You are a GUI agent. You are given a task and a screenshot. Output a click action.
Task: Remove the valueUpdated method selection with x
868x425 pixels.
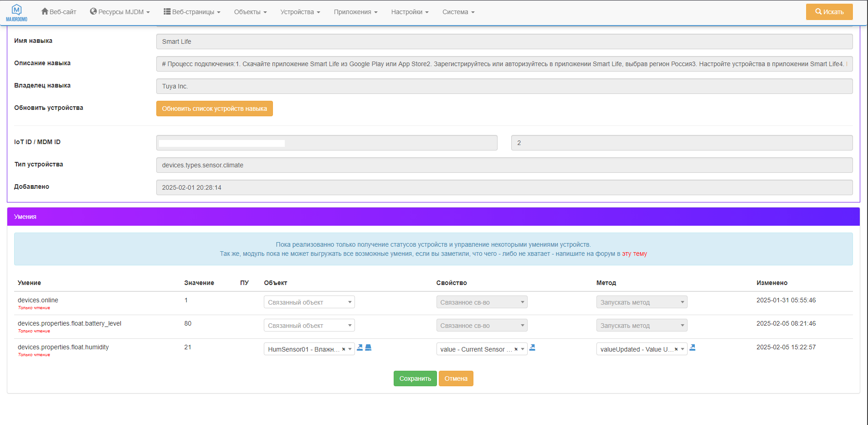pyautogui.click(x=676, y=349)
